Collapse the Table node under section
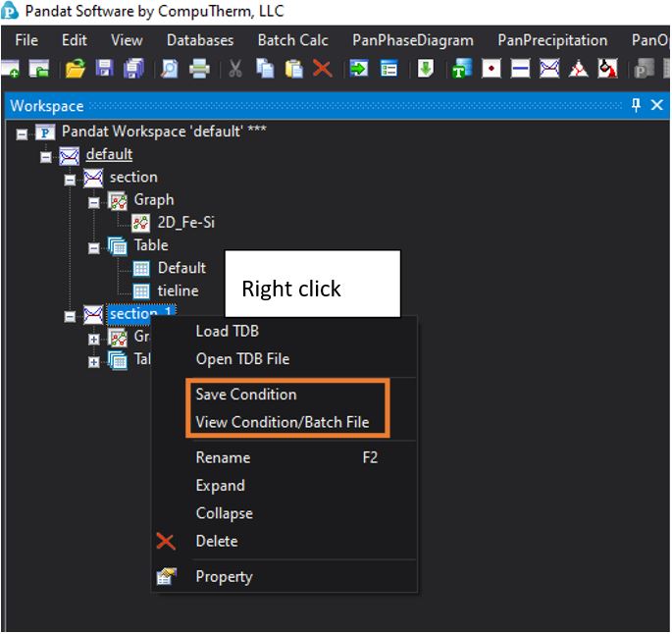The image size is (672, 634). [x=94, y=248]
